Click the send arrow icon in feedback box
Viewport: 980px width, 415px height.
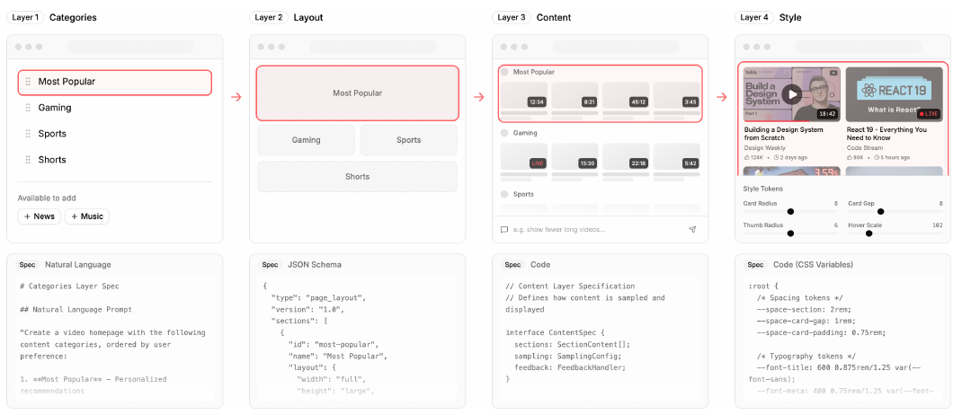[692, 230]
